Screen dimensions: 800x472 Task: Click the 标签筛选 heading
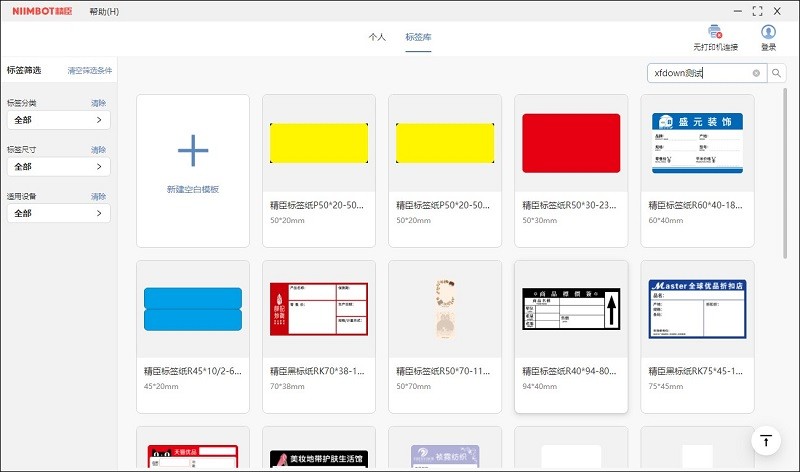24,70
